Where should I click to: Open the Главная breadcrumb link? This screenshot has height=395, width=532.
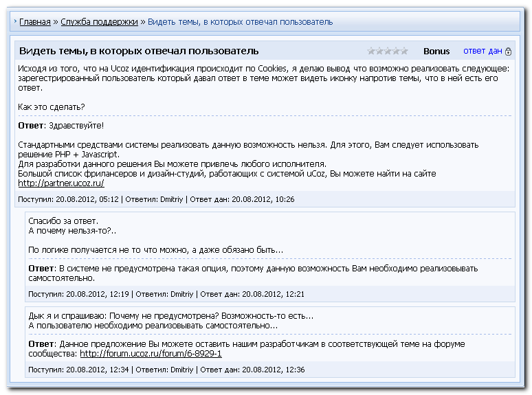click(34, 22)
